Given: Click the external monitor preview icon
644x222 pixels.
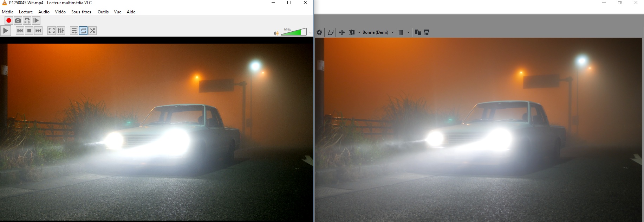Looking at the screenshot, I should pos(331,32).
